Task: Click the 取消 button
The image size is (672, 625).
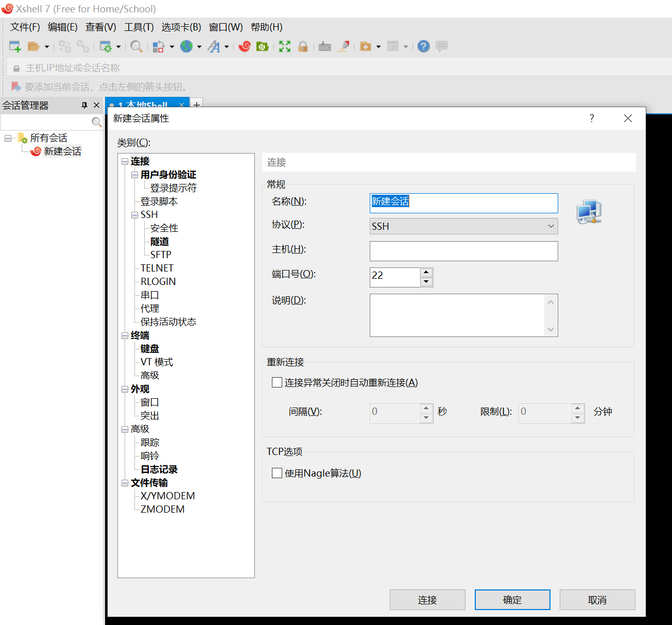Action: tap(597, 600)
